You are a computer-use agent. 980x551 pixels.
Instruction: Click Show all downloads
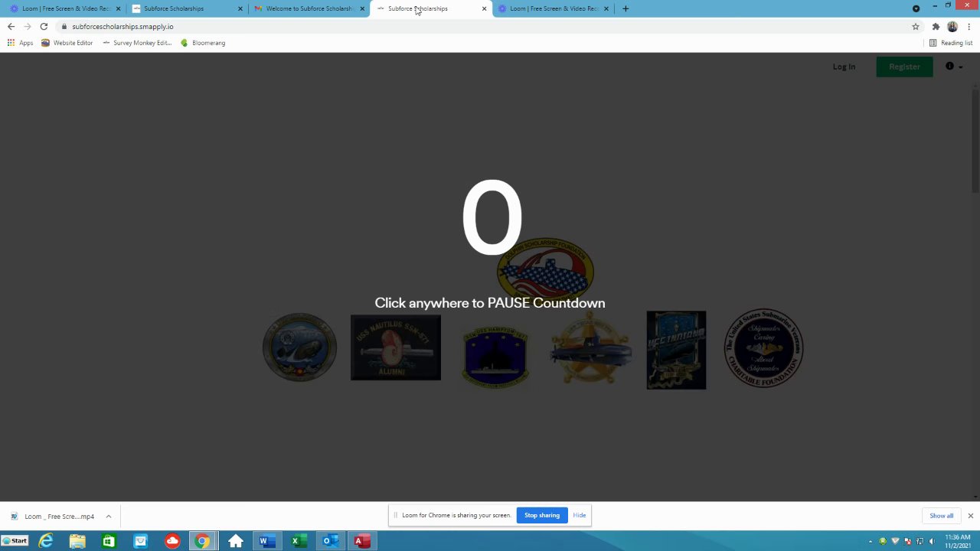(941, 516)
